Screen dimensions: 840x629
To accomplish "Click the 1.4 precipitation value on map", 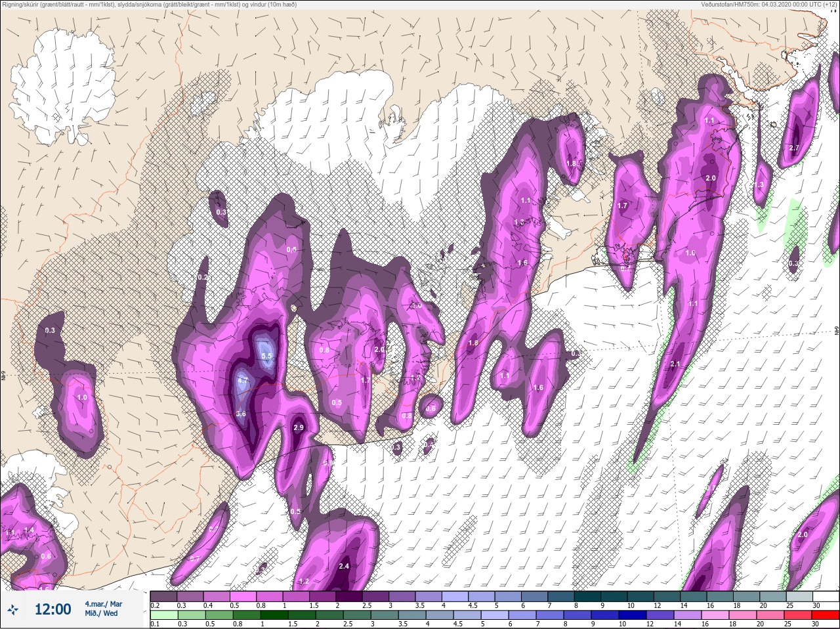I will coord(29,530).
